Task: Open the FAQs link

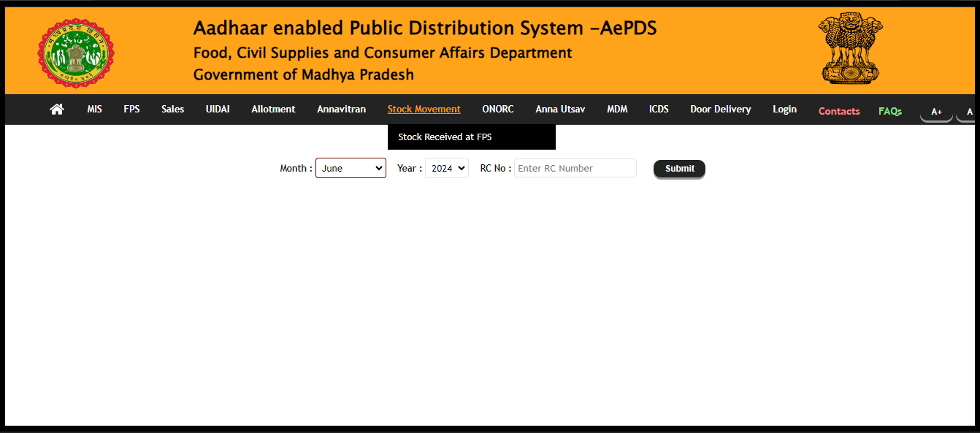Action: (x=890, y=111)
